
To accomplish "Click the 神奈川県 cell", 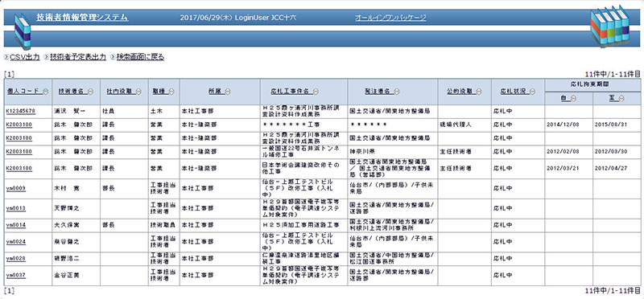I will pos(392,152).
